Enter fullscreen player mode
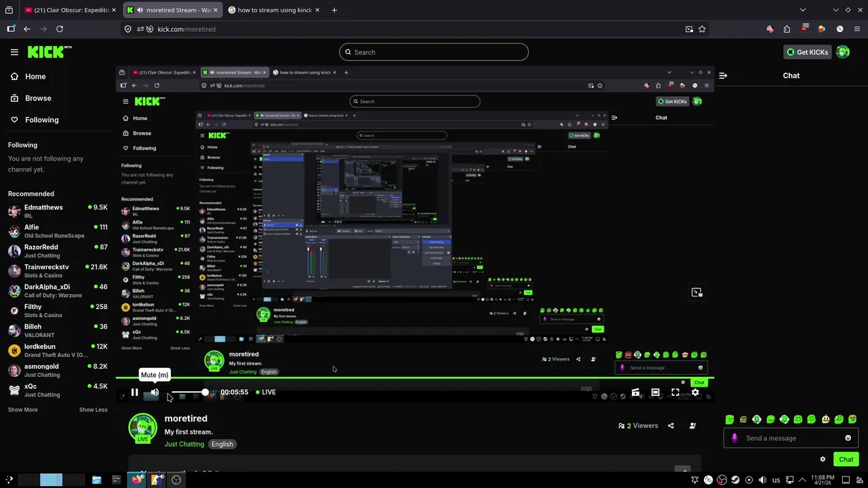868x488 pixels. [675, 392]
